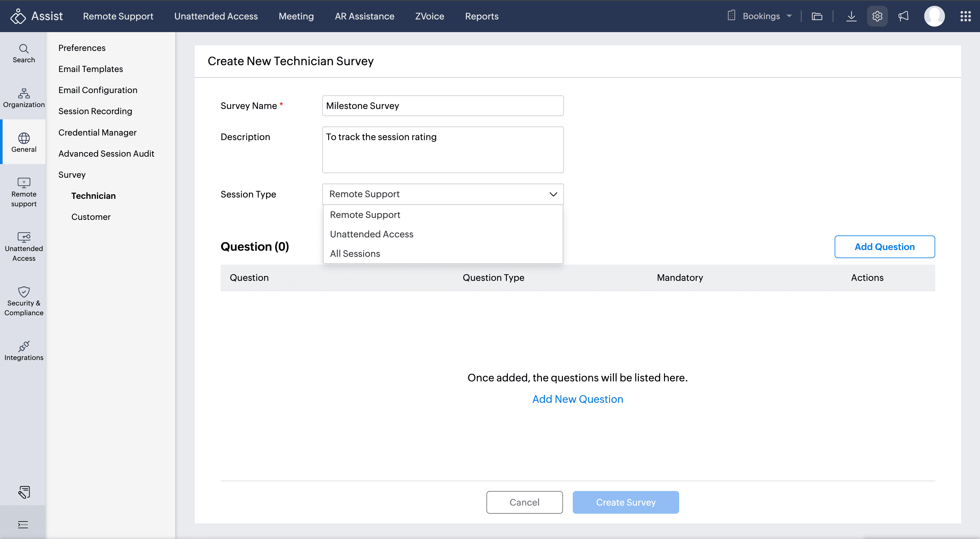Open the Reports tab
980x539 pixels.
click(481, 16)
